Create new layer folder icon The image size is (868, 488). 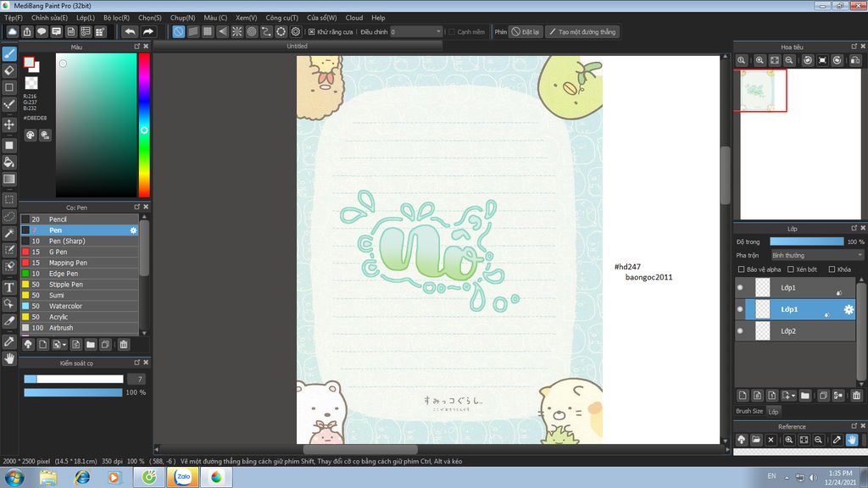click(805, 395)
